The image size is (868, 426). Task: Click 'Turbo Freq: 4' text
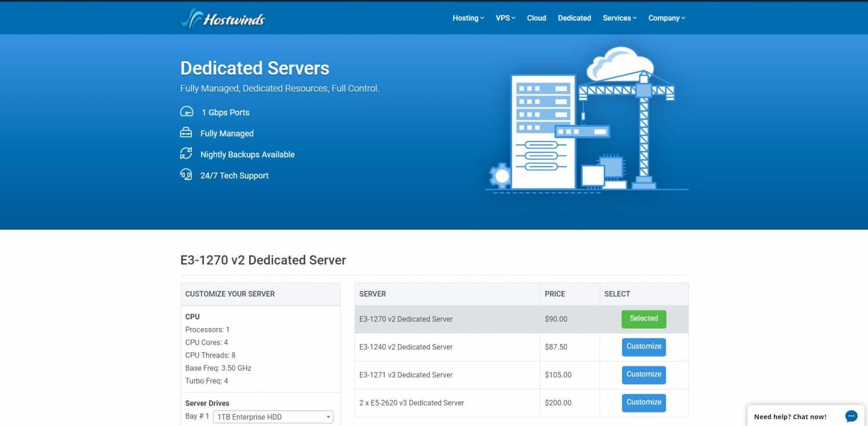pyautogui.click(x=206, y=381)
